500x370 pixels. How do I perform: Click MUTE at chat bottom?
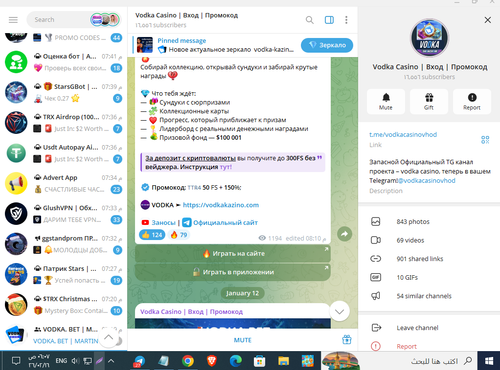tap(242, 340)
